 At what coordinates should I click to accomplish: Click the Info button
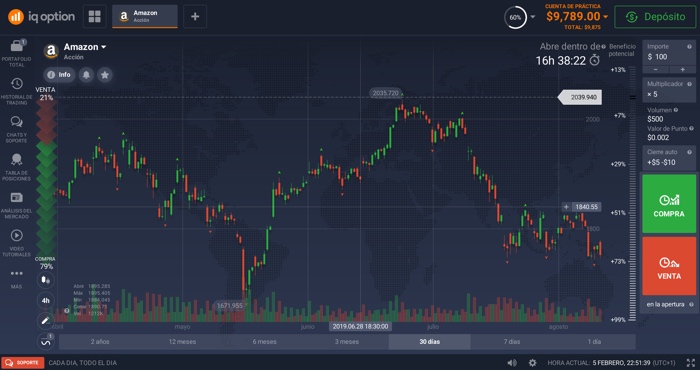(x=59, y=75)
